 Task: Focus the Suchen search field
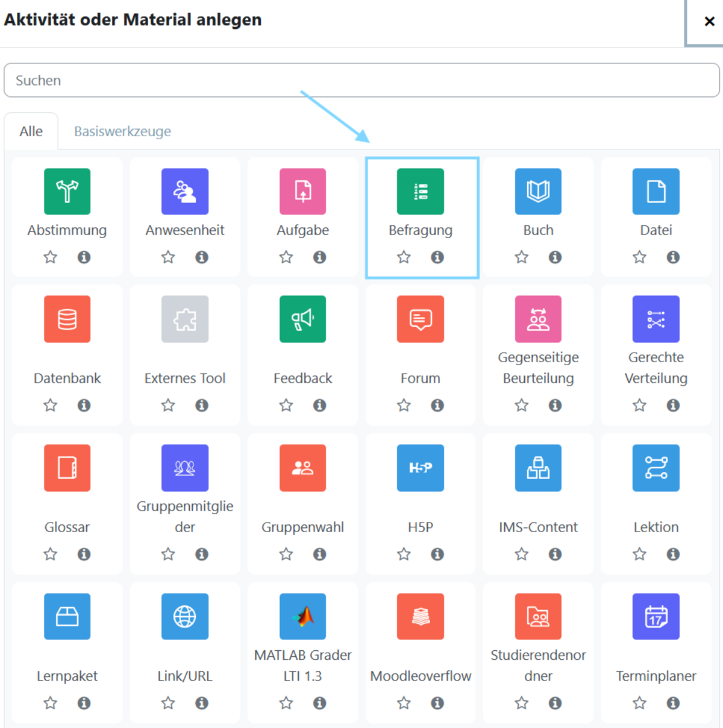tap(361, 80)
